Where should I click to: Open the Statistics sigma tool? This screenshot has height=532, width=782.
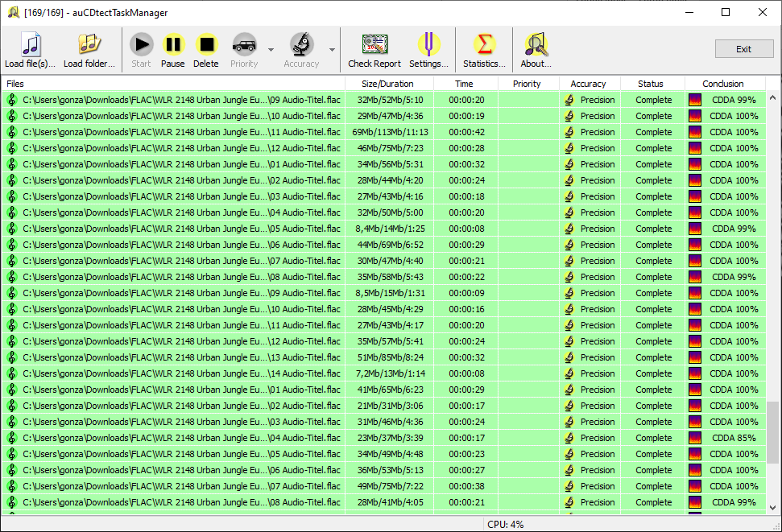[484, 50]
